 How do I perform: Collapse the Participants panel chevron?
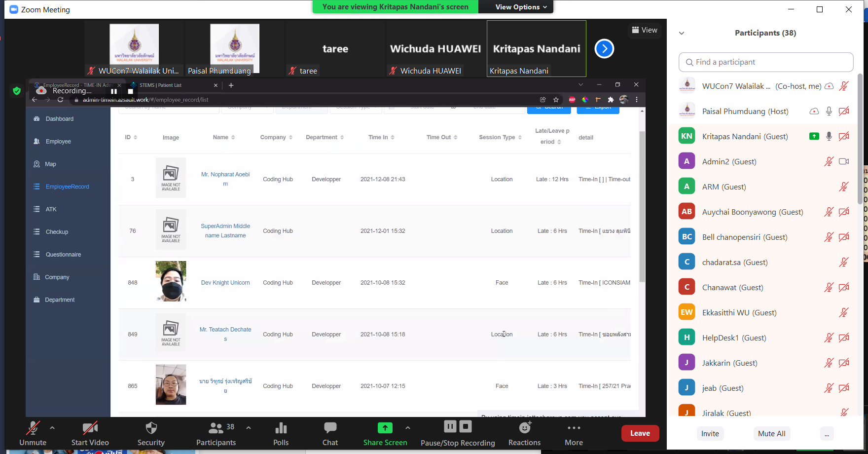(x=682, y=33)
